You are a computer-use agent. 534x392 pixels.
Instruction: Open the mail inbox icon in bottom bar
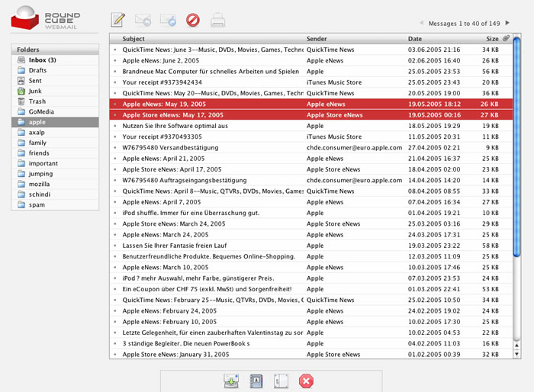(x=231, y=381)
